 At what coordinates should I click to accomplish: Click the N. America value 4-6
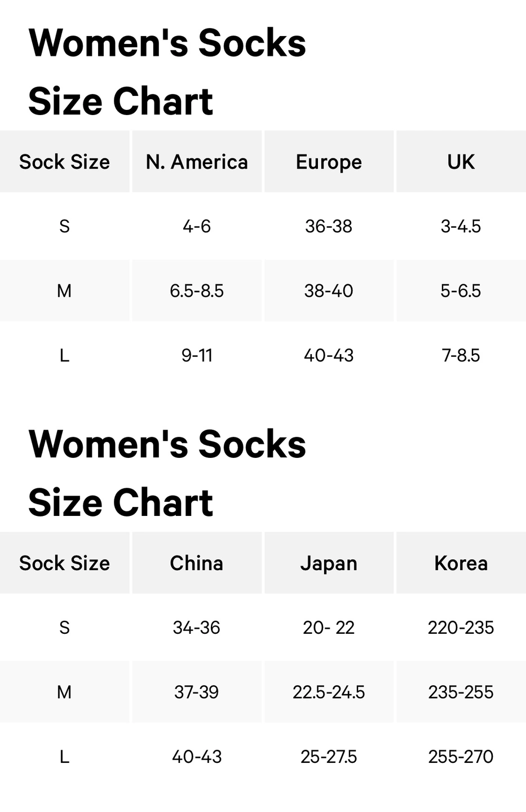tap(197, 226)
